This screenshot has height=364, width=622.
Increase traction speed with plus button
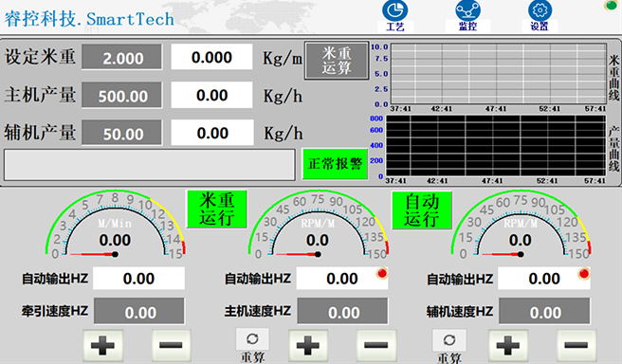tap(103, 345)
